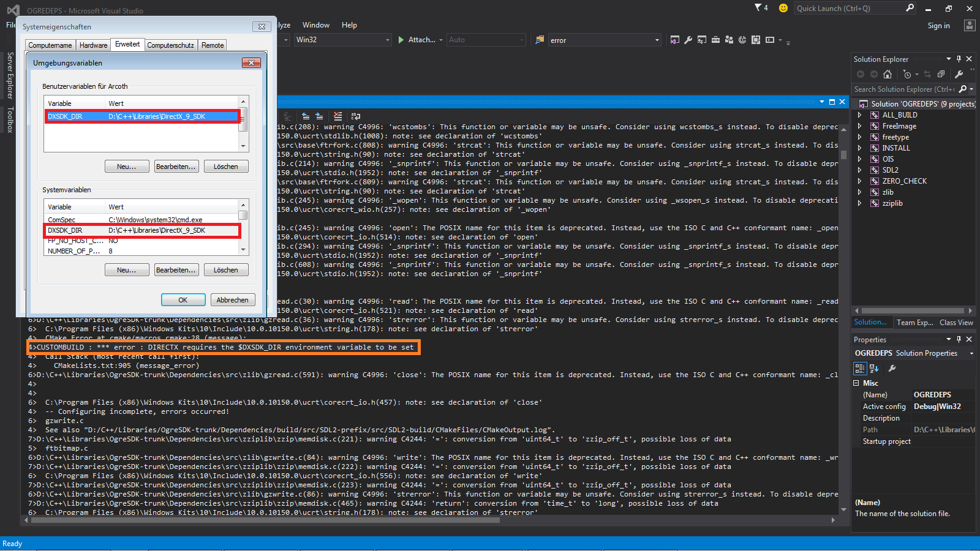Open the Toolbox side tab
The image size is (980, 551).
(10, 119)
